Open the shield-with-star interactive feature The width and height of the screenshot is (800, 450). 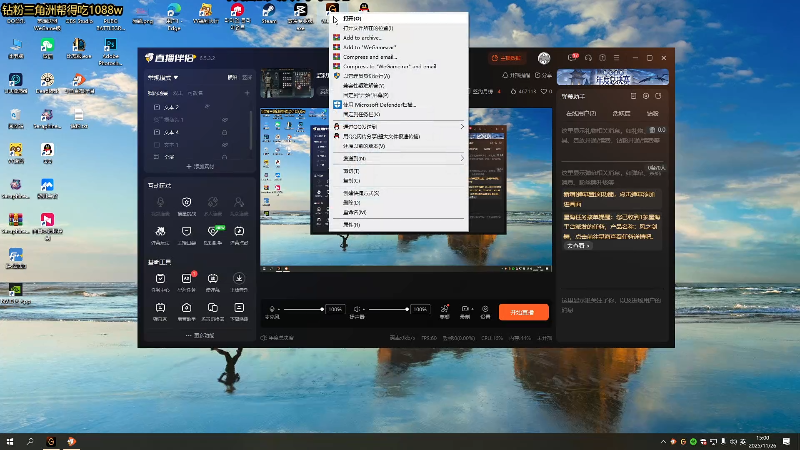(x=186, y=202)
